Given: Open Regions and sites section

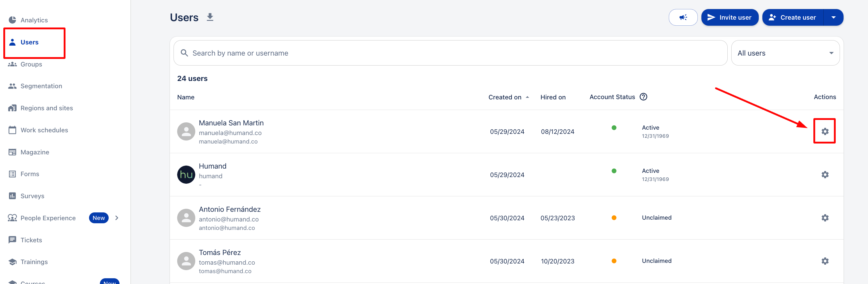Looking at the screenshot, I should 46,108.
